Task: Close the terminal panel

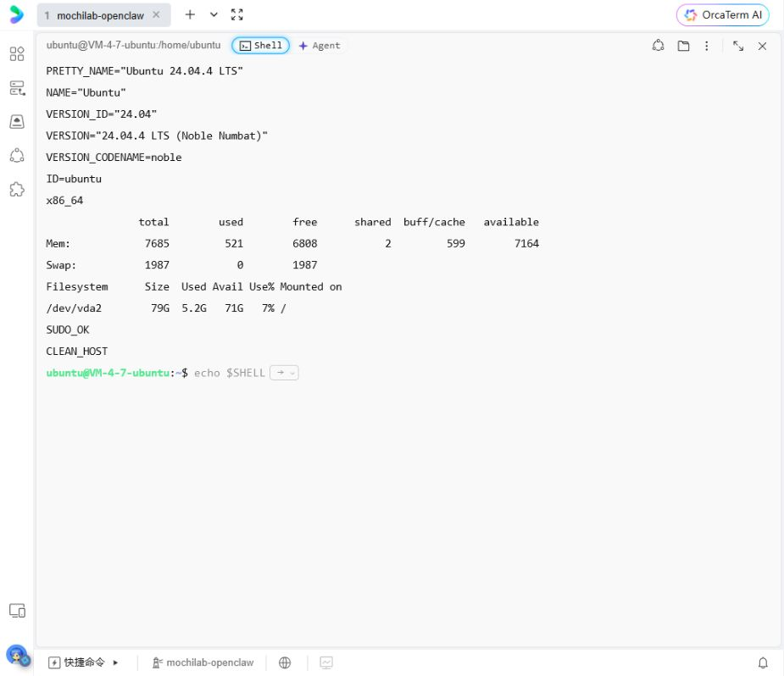Action: [x=762, y=46]
